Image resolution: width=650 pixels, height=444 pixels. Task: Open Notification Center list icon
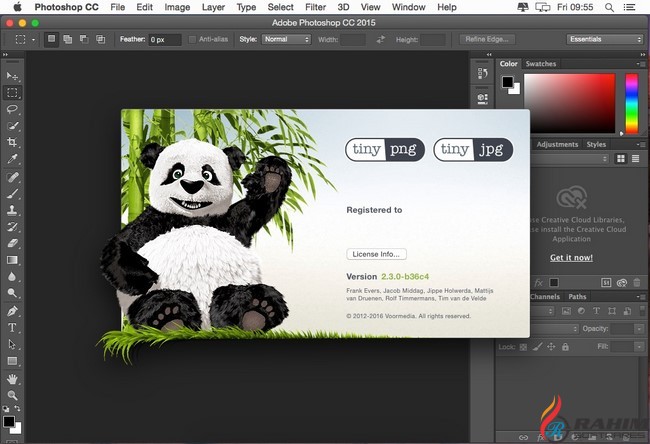click(629, 7)
